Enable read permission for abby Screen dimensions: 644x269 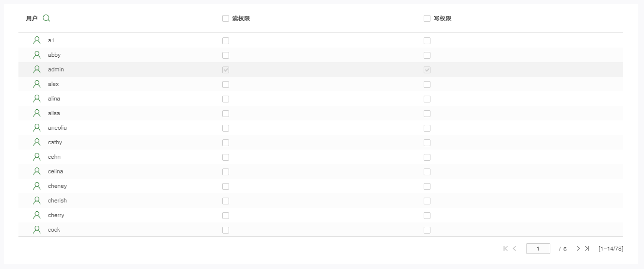pos(226,55)
